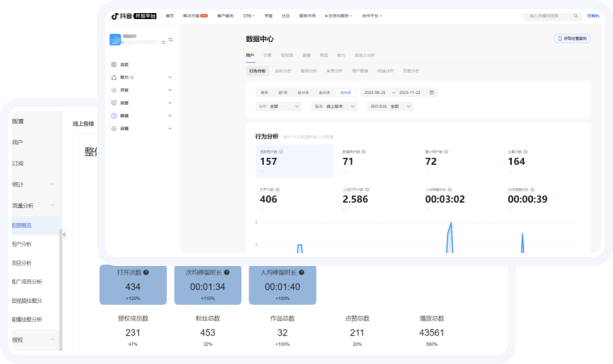Select the 近30天 date range option
The width and height of the screenshot is (613, 364).
[303, 93]
